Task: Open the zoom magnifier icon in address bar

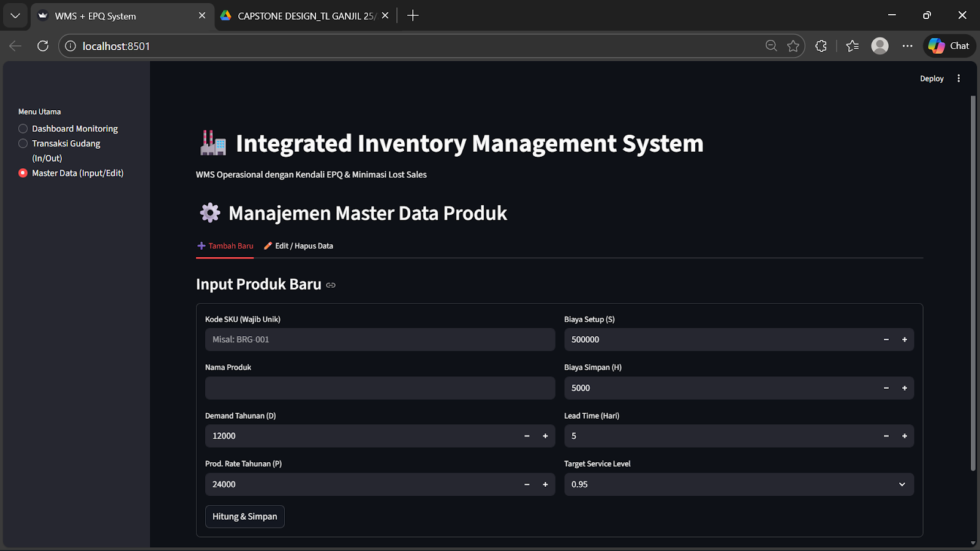Action: click(771, 46)
